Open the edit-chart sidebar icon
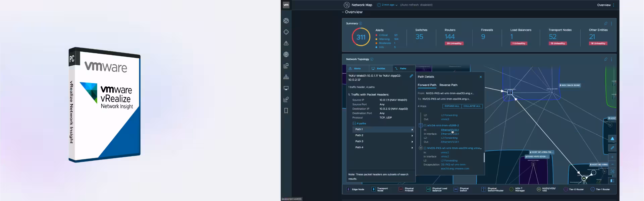 (x=286, y=99)
